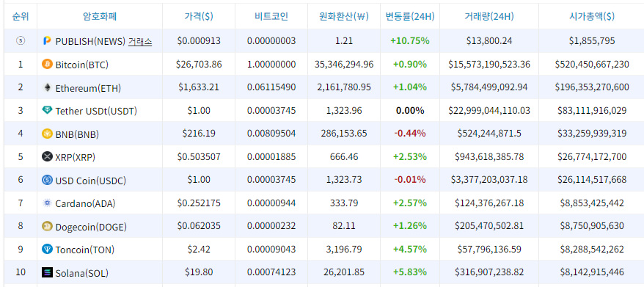This screenshot has height=287, width=644.
Task: Click the Solana square icon
Action: point(47,272)
